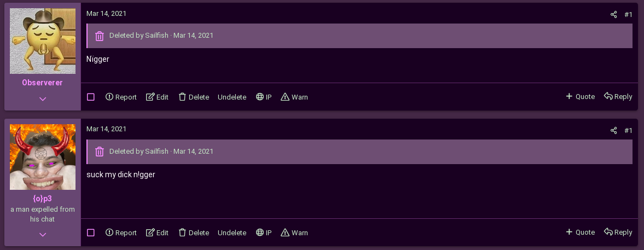Expand the user details chevron under Observerer
This screenshot has height=250, width=644.
(43, 98)
